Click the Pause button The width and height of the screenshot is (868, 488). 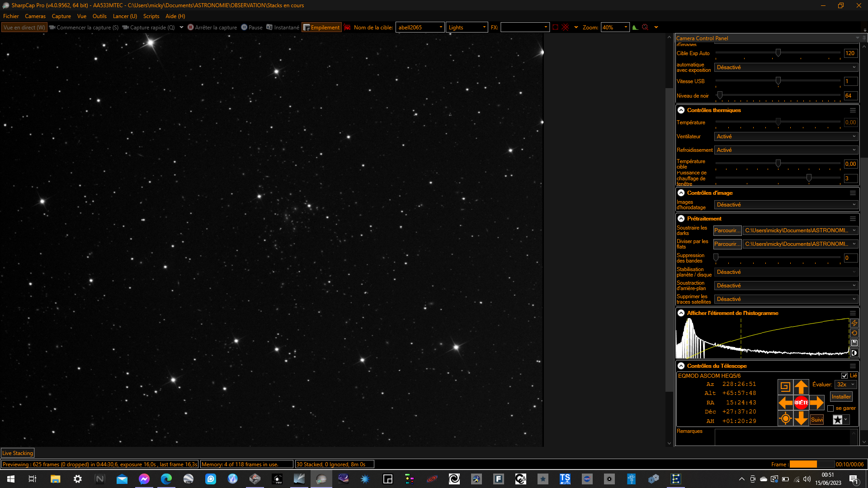click(252, 27)
